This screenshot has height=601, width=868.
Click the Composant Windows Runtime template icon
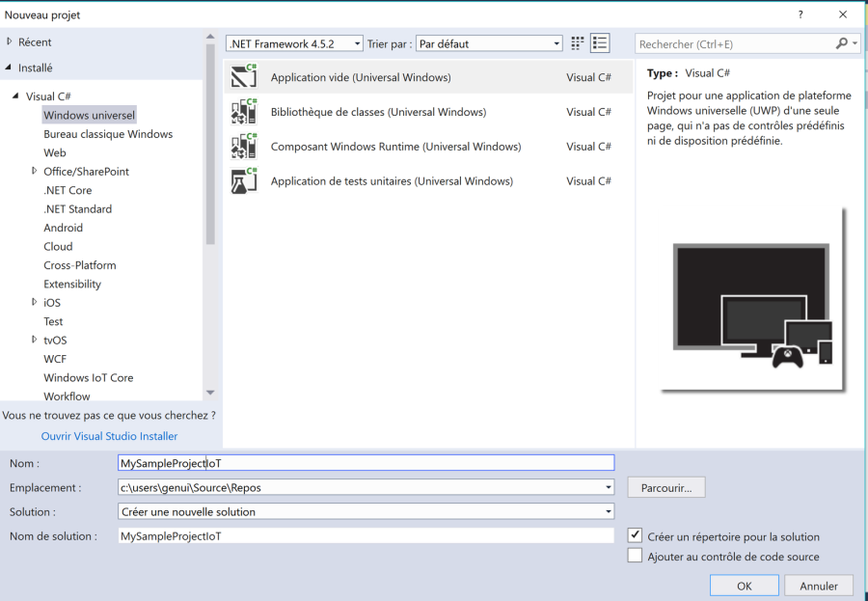244,147
